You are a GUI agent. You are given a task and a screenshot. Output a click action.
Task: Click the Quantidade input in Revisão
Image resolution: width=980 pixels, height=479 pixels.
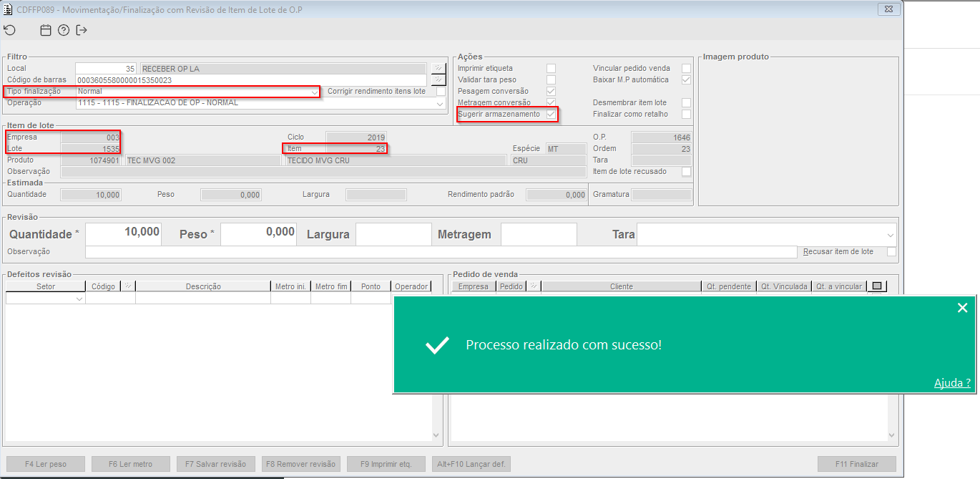[124, 234]
